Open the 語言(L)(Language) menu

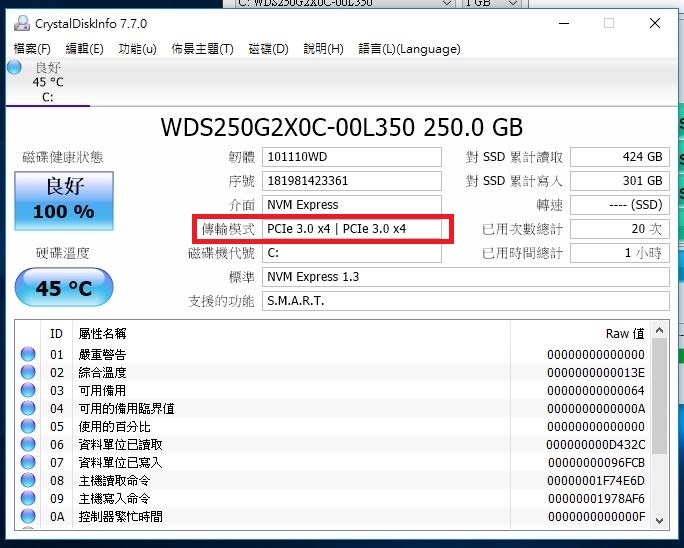click(x=409, y=49)
